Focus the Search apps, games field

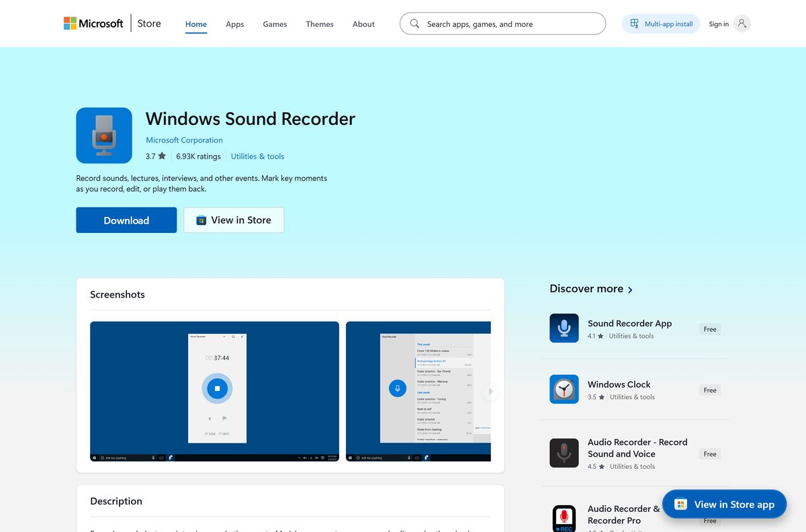click(x=502, y=24)
